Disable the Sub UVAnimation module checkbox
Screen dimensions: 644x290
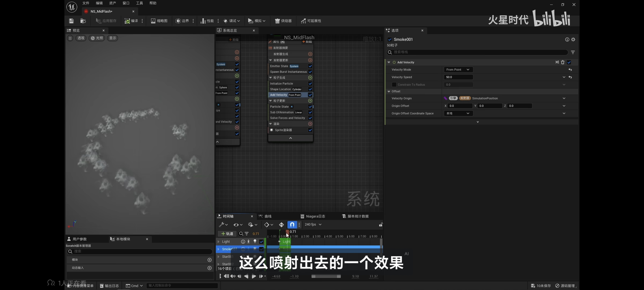[x=310, y=112]
